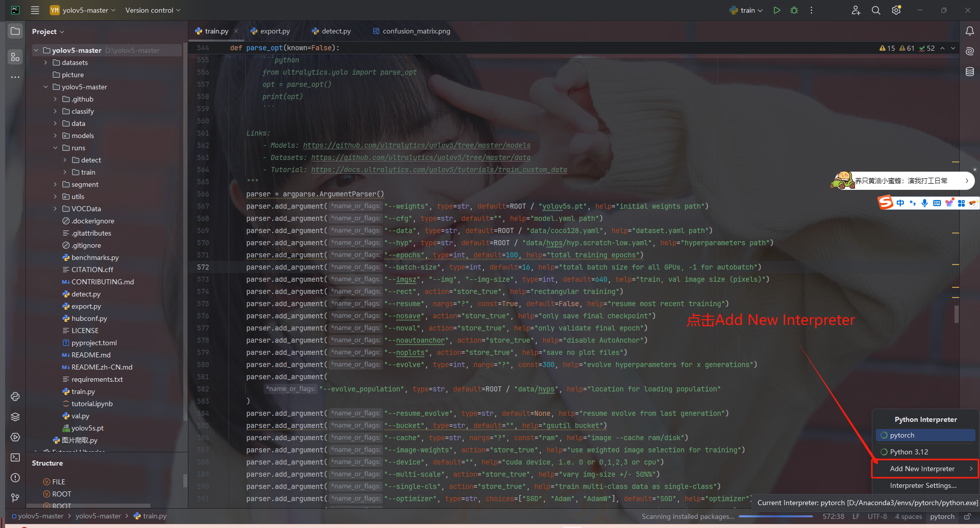Expand the models folder
The width and height of the screenshot is (980, 528).
pyautogui.click(x=55, y=136)
